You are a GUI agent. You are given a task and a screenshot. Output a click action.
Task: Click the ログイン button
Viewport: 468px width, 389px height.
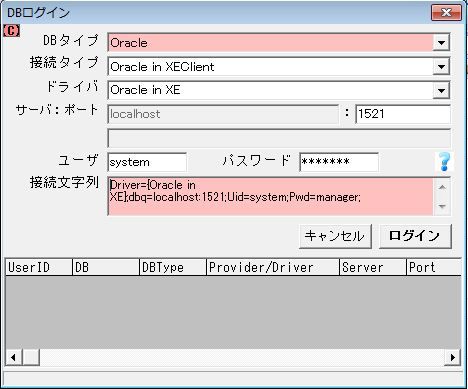click(415, 236)
